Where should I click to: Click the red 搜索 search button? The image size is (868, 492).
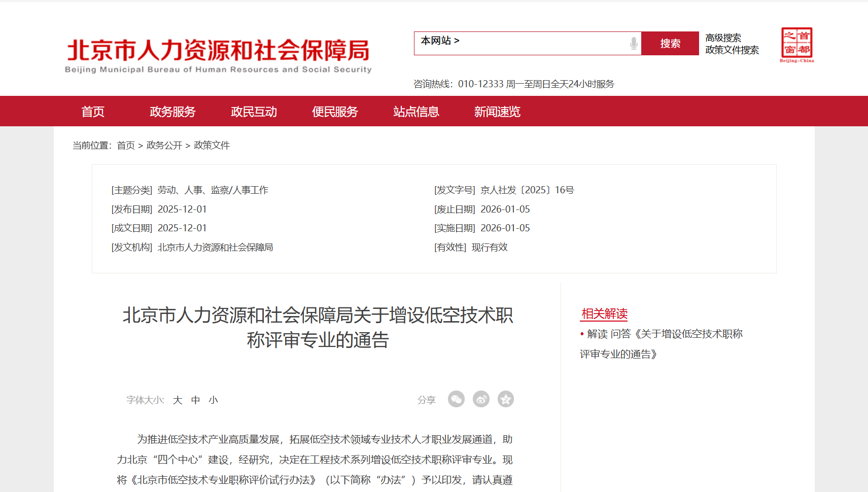click(x=670, y=44)
